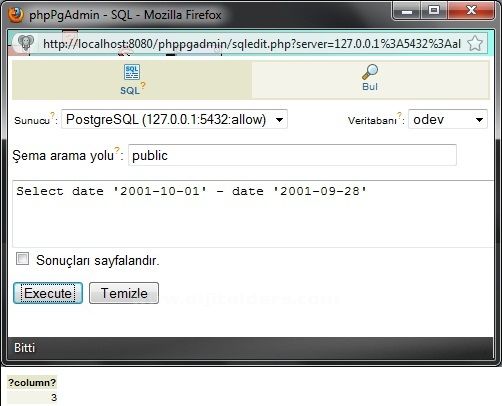Open help mark next to Sunucu
Image resolution: width=502 pixels, height=406 pixels.
52,115
